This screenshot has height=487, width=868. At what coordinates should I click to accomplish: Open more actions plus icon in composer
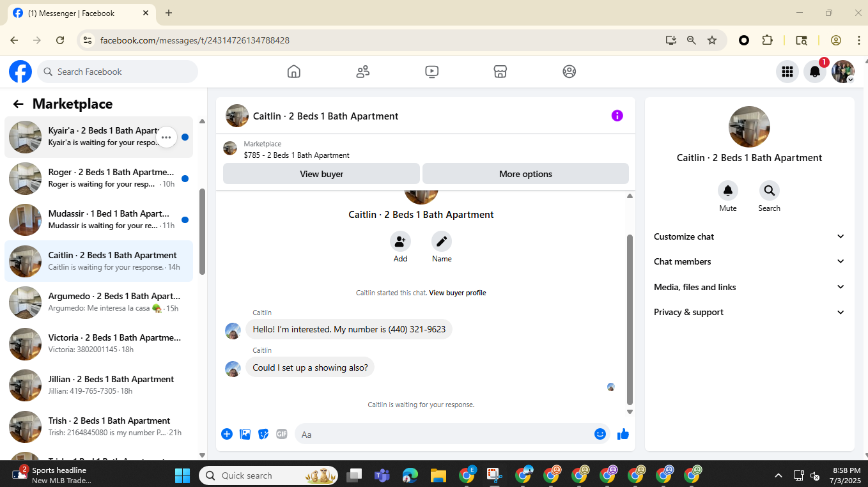[227, 434]
